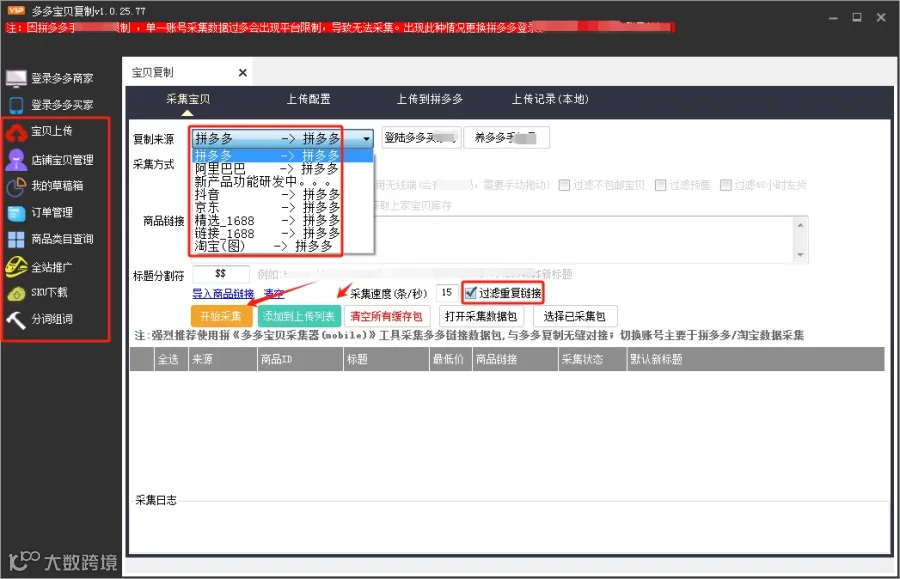Click the 清空所有缓存包 button
The image size is (900, 579).
pos(386,316)
